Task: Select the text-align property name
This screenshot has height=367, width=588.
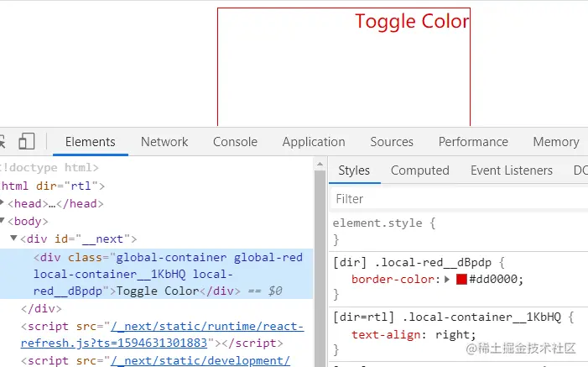Action: (x=386, y=334)
